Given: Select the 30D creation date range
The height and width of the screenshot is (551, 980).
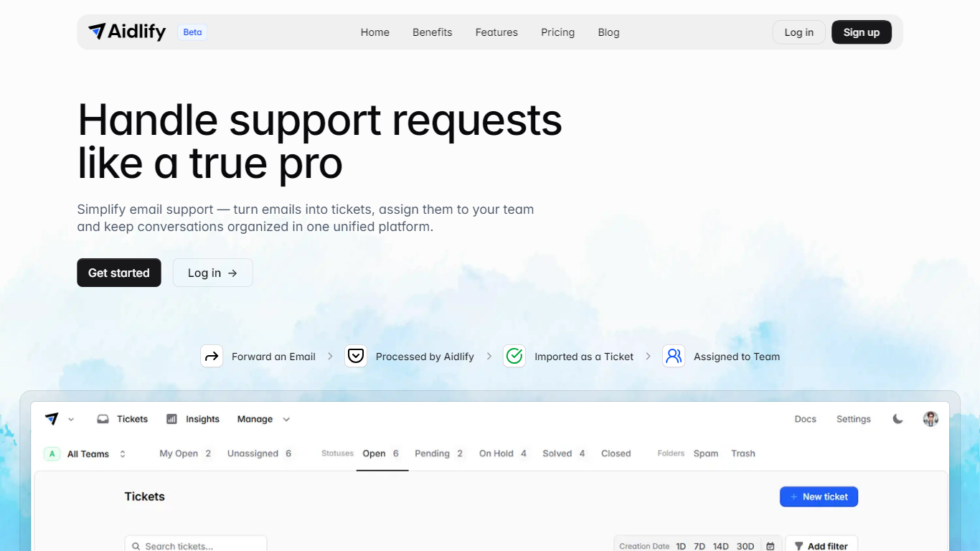Looking at the screenshot, I should (x=745, y=546).
